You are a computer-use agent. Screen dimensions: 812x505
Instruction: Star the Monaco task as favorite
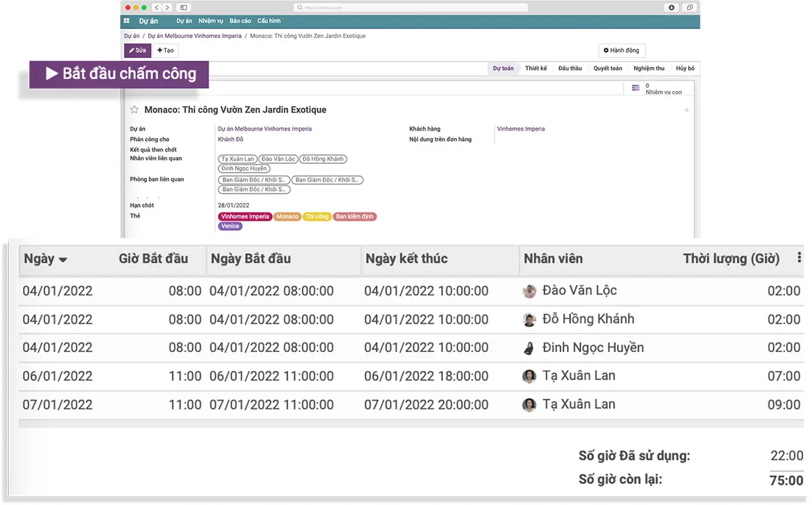click(134, 110)
